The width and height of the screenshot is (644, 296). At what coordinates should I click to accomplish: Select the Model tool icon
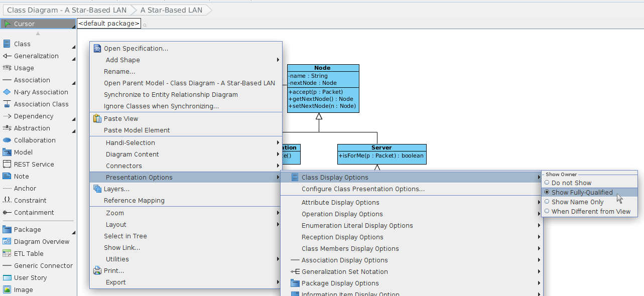7,152
